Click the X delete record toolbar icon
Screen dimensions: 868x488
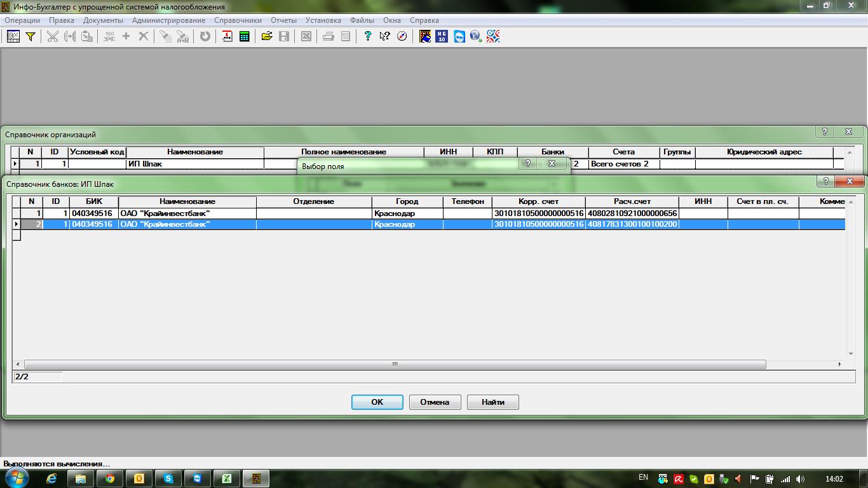coord(144,36)
